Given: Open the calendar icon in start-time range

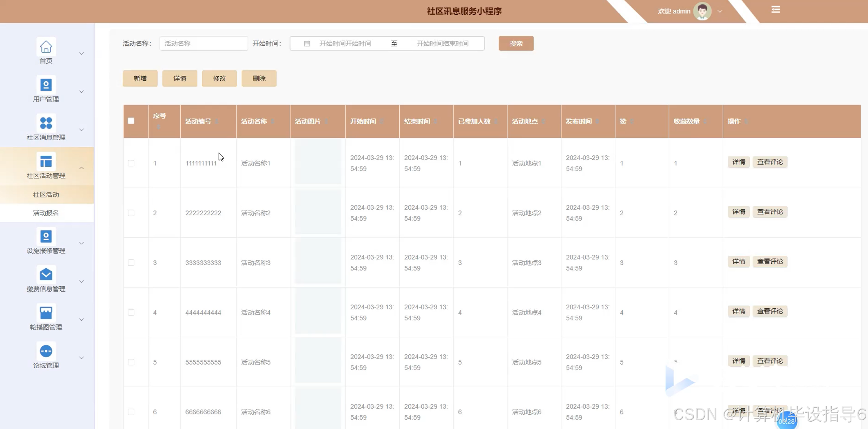Looking at the screenshot, I should 307,44.
